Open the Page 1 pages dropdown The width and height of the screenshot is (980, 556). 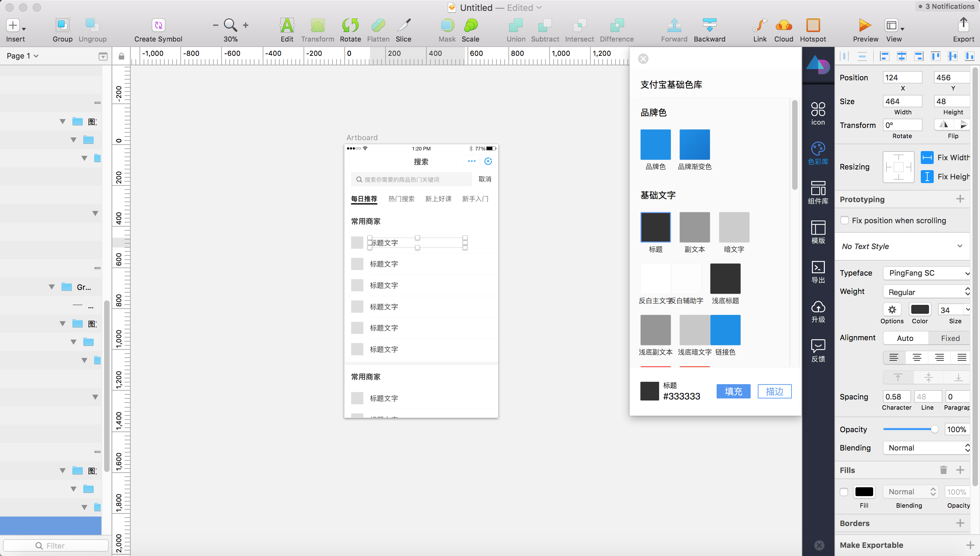tap(23, 56)
